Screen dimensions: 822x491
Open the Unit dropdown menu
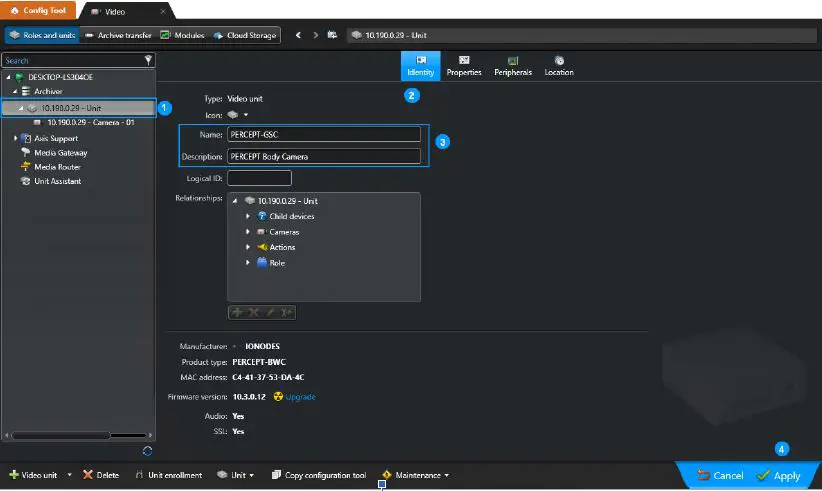tap(236, 475)
